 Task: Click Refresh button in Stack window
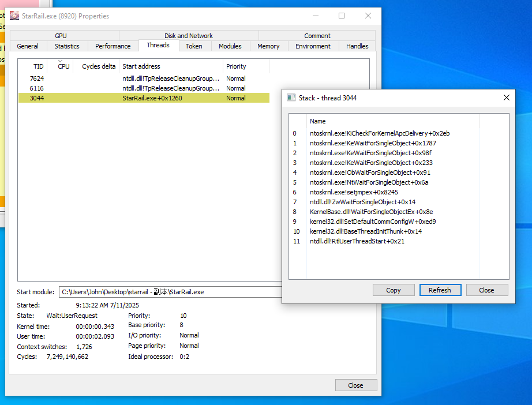click(x=440, y=290)
